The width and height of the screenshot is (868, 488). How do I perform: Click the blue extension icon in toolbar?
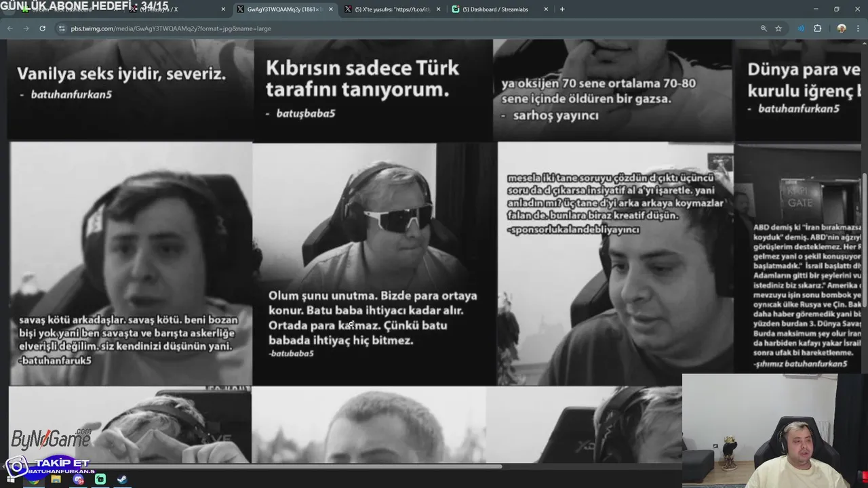click(801, 28)
